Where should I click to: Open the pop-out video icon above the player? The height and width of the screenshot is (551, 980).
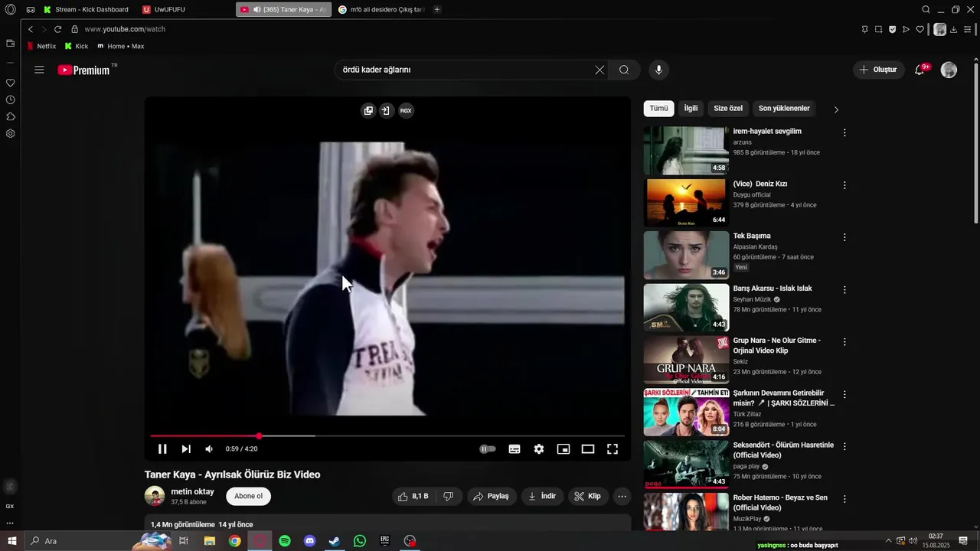point(368,110)
